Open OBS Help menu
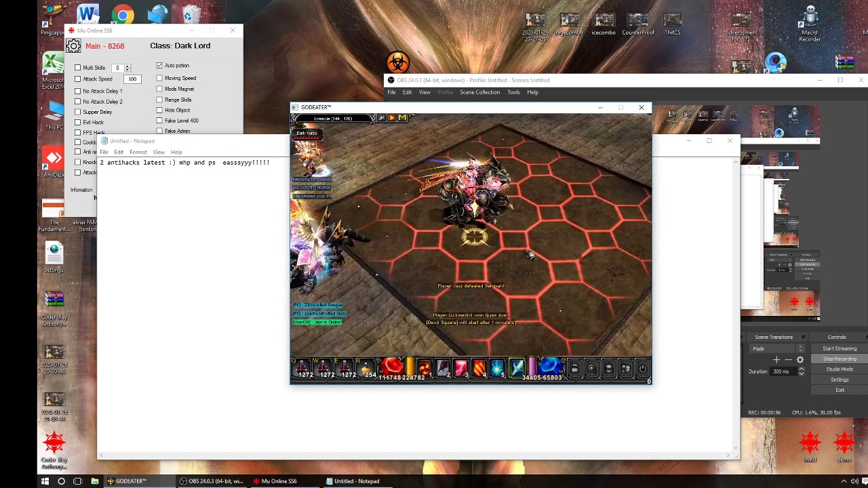868x488 pixels. click(532, 92)
